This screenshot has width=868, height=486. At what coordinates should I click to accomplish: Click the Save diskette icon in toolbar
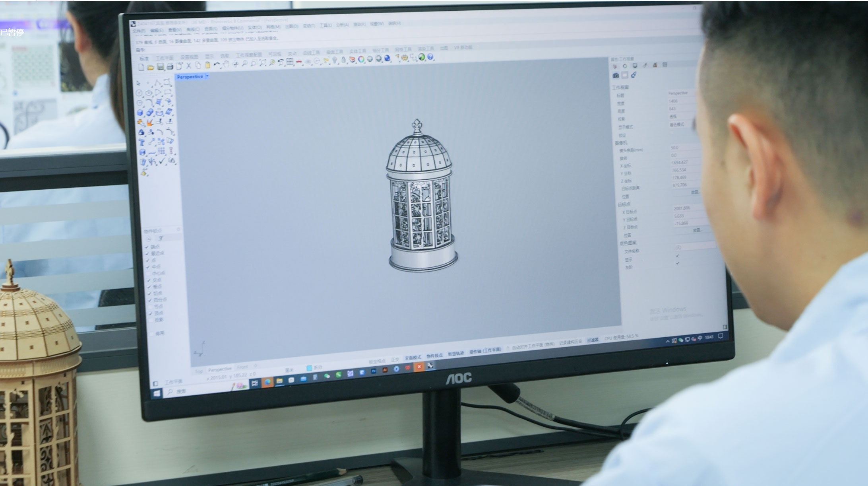(x=161, y=67)
